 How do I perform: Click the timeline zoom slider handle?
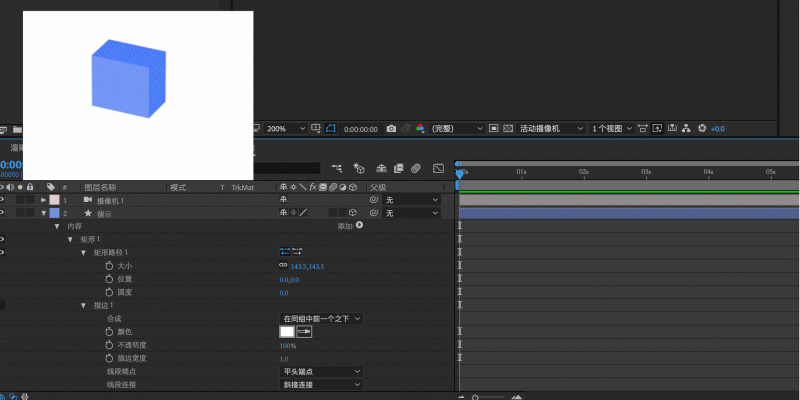tap(476, 397)
